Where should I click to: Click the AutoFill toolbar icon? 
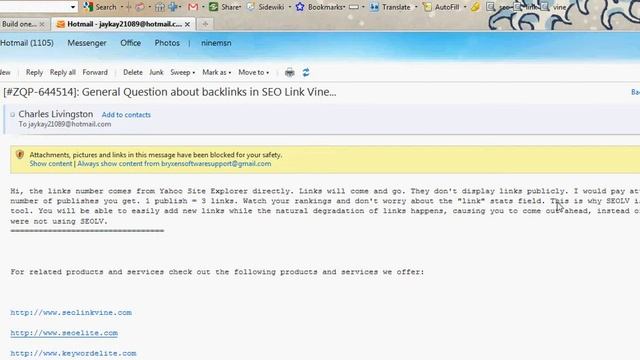[427, 7]
